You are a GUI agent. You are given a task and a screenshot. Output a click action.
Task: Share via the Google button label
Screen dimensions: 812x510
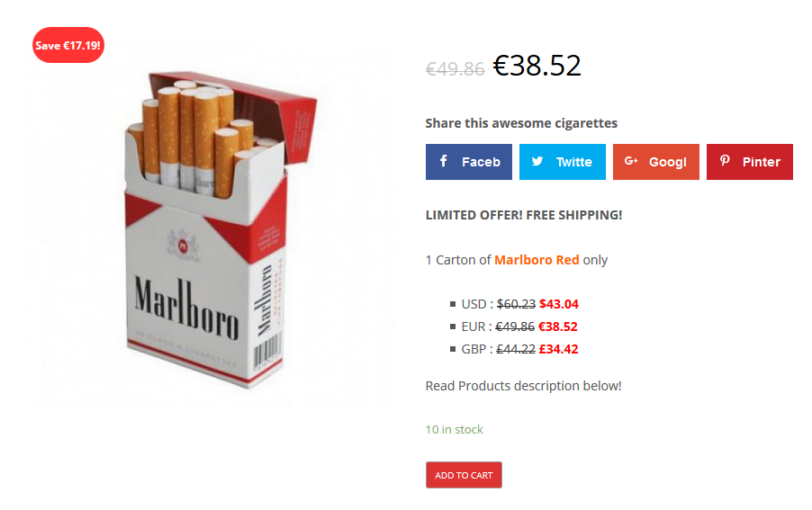(668, 162)
